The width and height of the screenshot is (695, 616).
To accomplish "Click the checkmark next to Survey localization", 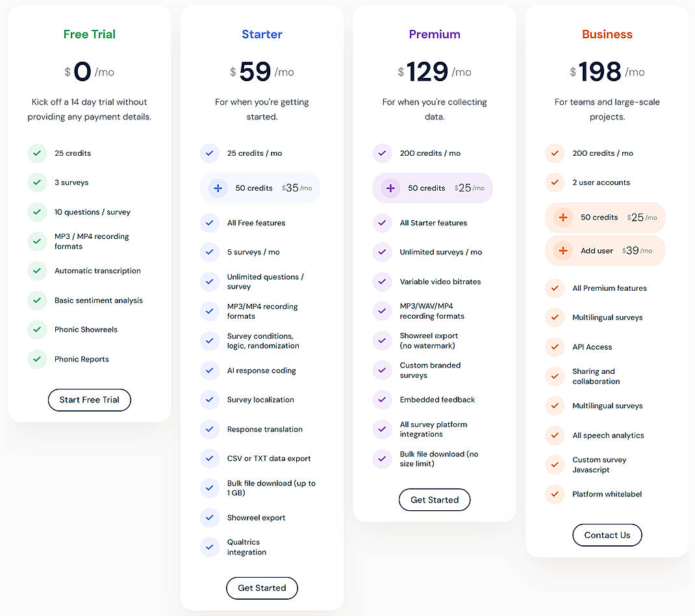I will pos(210,400).
